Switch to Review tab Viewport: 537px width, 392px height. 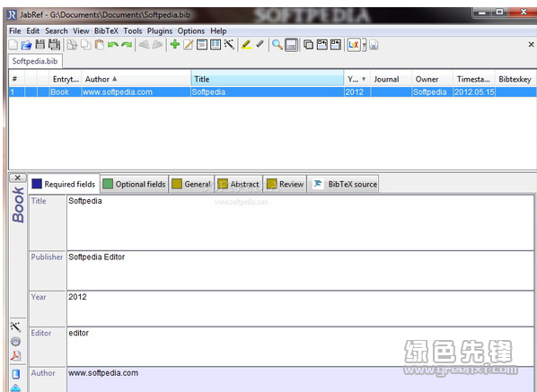tap(286, 184)
